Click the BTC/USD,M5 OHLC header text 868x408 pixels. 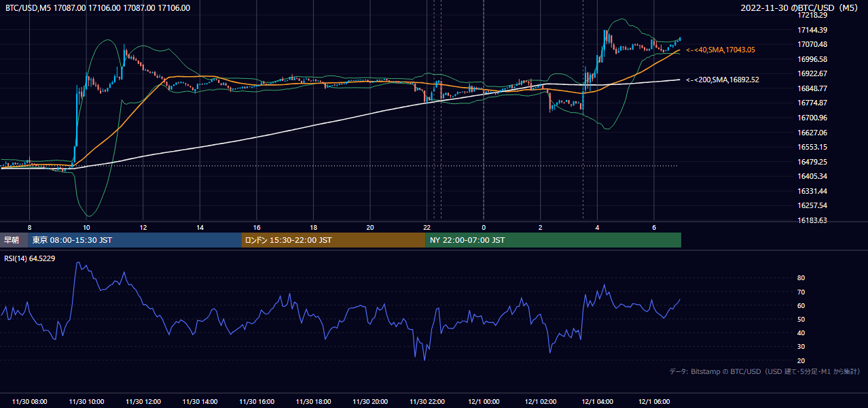click(x=98, y=8)
